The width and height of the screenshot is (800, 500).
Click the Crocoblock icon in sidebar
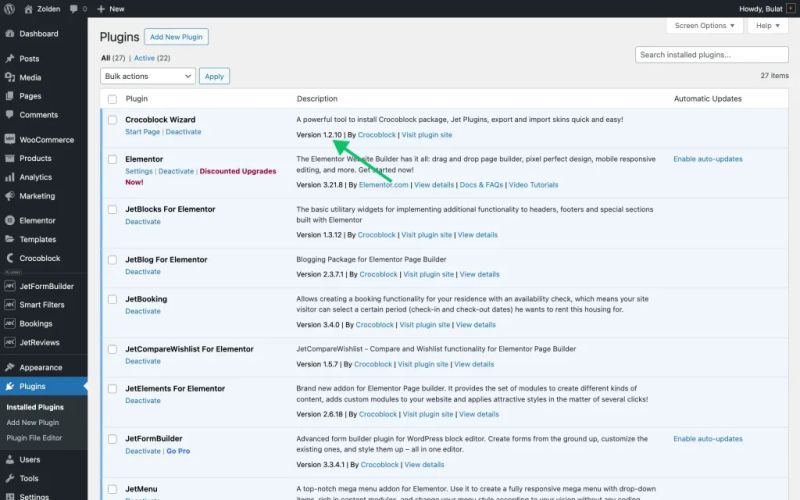tap(10, 258)
